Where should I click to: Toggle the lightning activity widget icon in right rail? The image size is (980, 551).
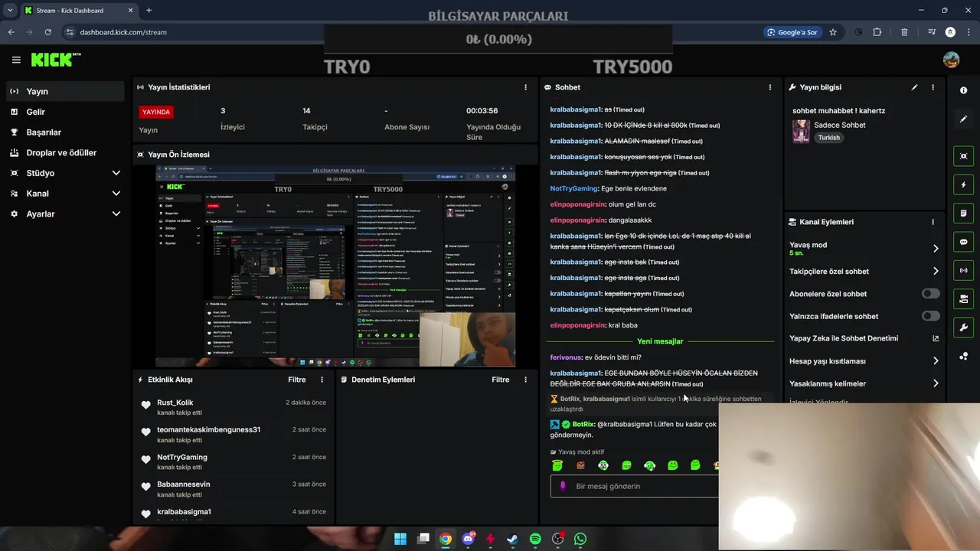pos(963,184)
